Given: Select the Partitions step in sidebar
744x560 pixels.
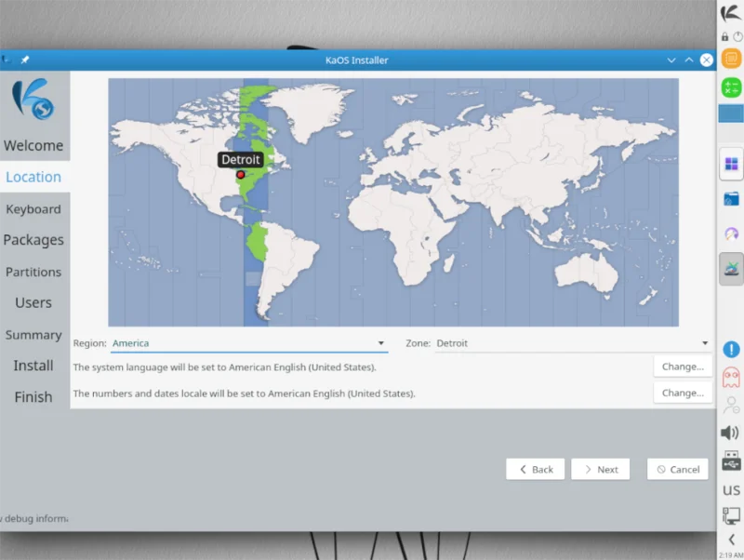Looking at the screenshot, I should [x=33, y=272].
